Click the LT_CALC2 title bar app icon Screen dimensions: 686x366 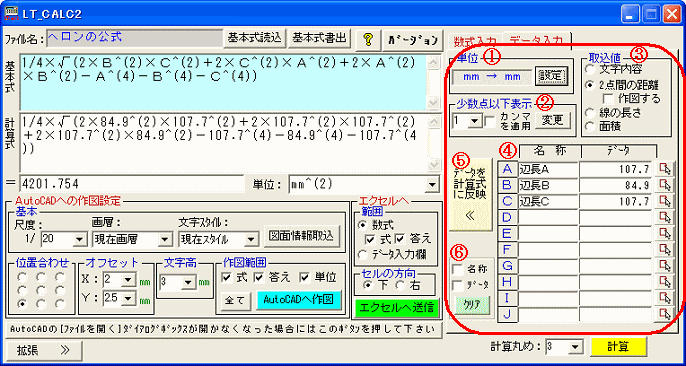pyautogui.click(x=11, y=14)
